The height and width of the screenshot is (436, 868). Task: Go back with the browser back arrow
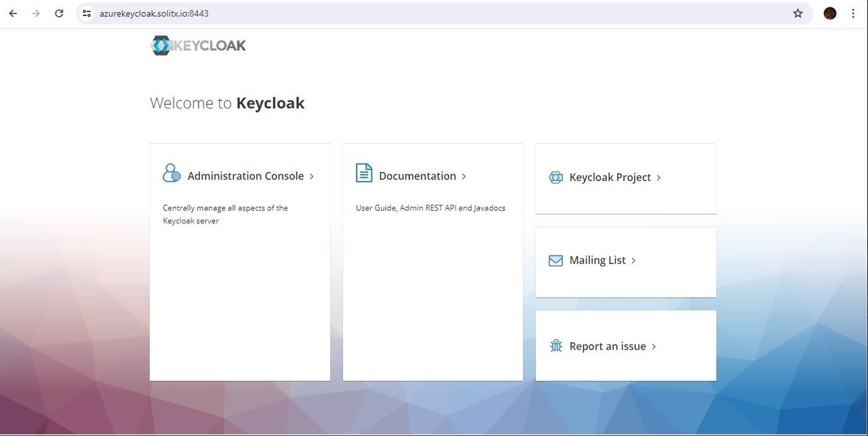coord(13,14)
